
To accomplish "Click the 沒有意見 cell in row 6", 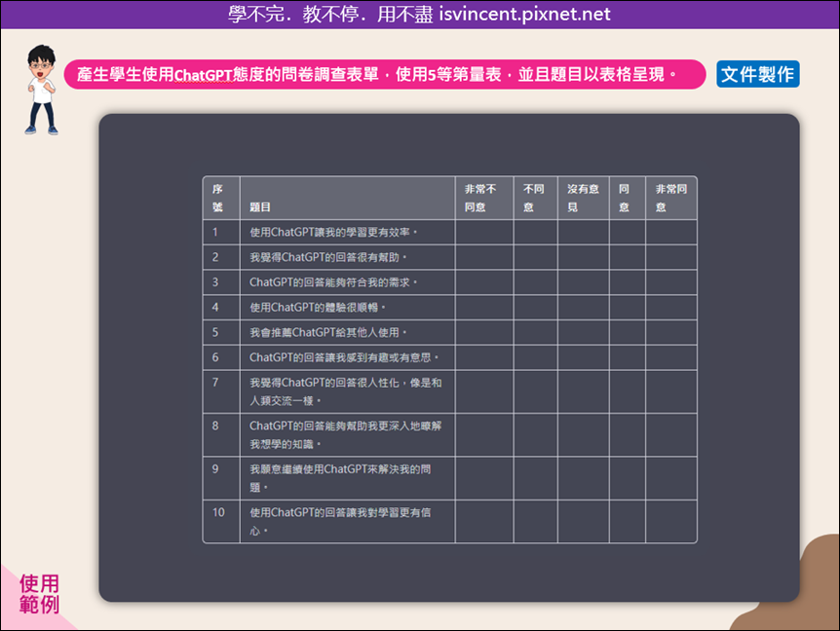I will click(x=583, y=357).
